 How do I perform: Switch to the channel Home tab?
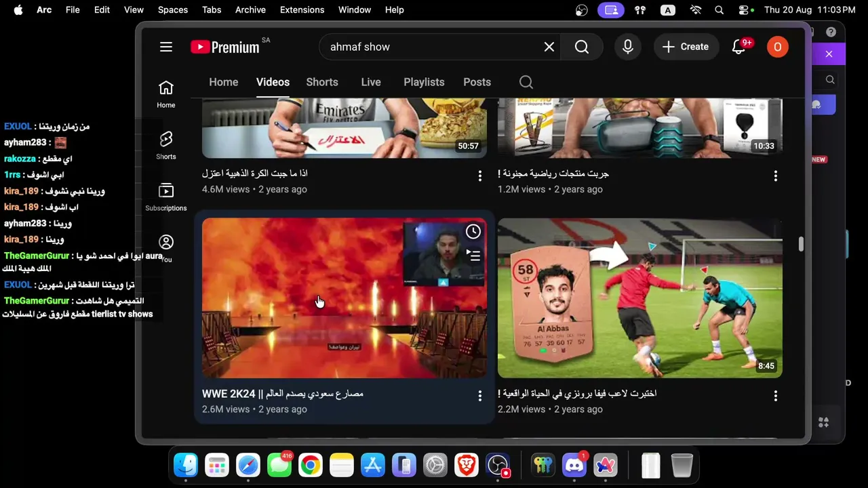(x=224, y=82)
